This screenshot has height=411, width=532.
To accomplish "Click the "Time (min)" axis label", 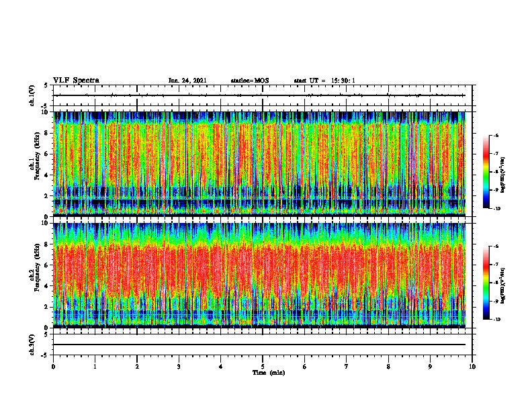I will (269, 373).
